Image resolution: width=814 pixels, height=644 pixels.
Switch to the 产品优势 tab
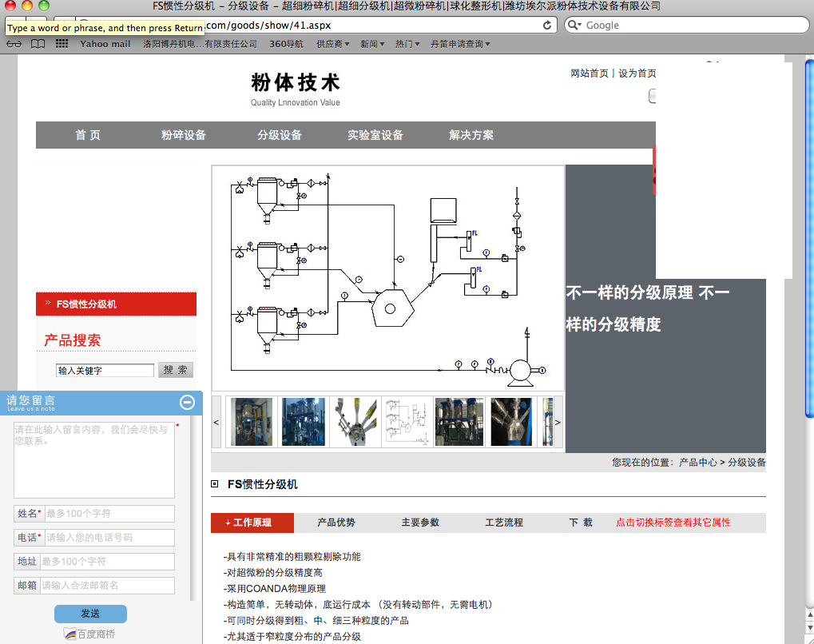click(336, 523)
